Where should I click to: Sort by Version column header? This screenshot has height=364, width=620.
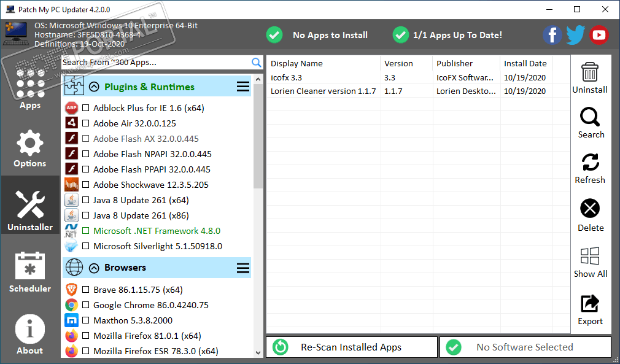407,63
